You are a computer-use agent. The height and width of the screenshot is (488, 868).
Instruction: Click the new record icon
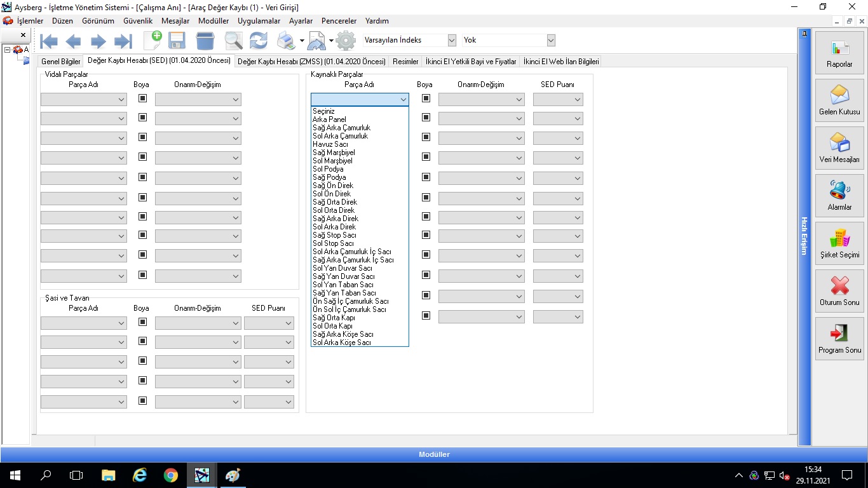pos(153,41)
